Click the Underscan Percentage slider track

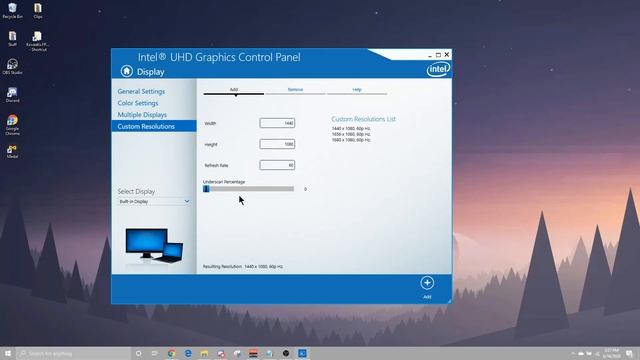[x=249, y=189]
